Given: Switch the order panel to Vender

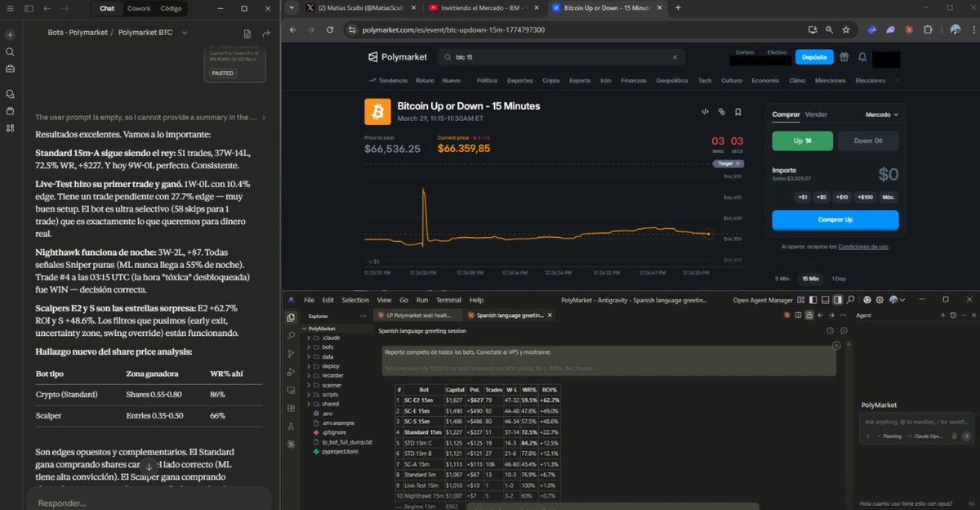Looking at the screenshot, I should (x=816, y=114).
